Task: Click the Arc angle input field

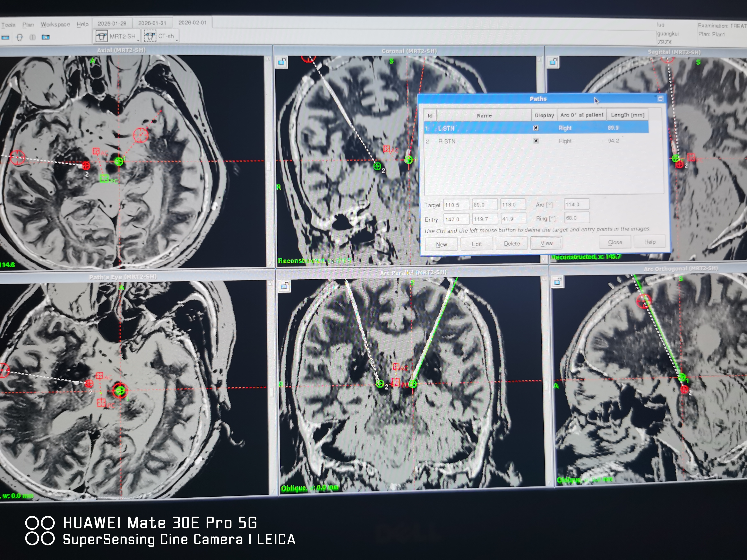Action: pos(576,204)
